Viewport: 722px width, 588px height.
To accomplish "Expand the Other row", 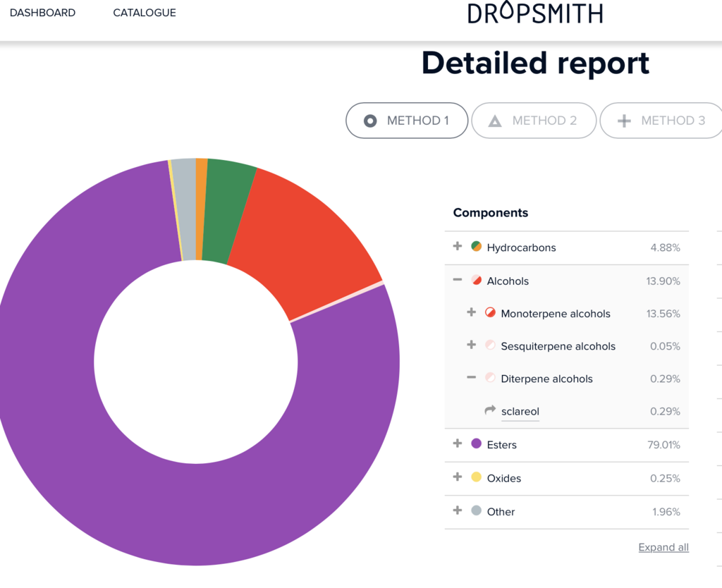I will (x=457, y=510).
